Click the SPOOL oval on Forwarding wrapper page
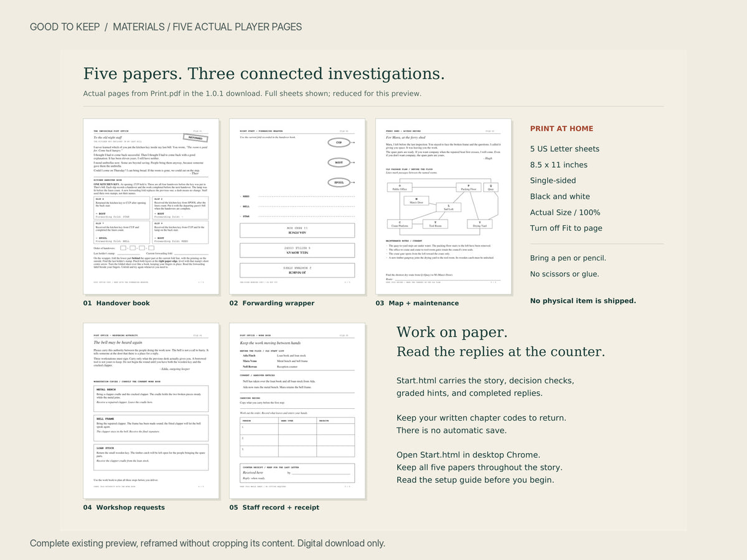747x560 pixels. pyautogui.click(x=339, y=183)
